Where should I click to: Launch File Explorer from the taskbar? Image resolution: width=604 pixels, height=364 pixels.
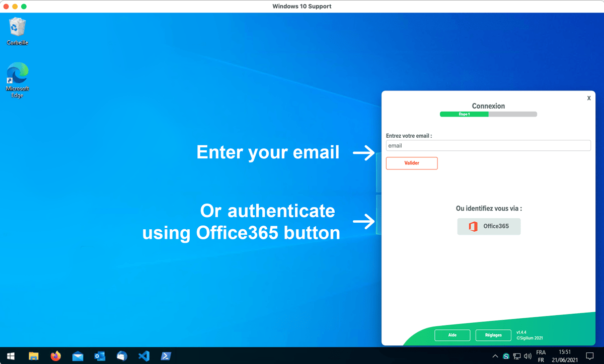click(x=34, y=356)
